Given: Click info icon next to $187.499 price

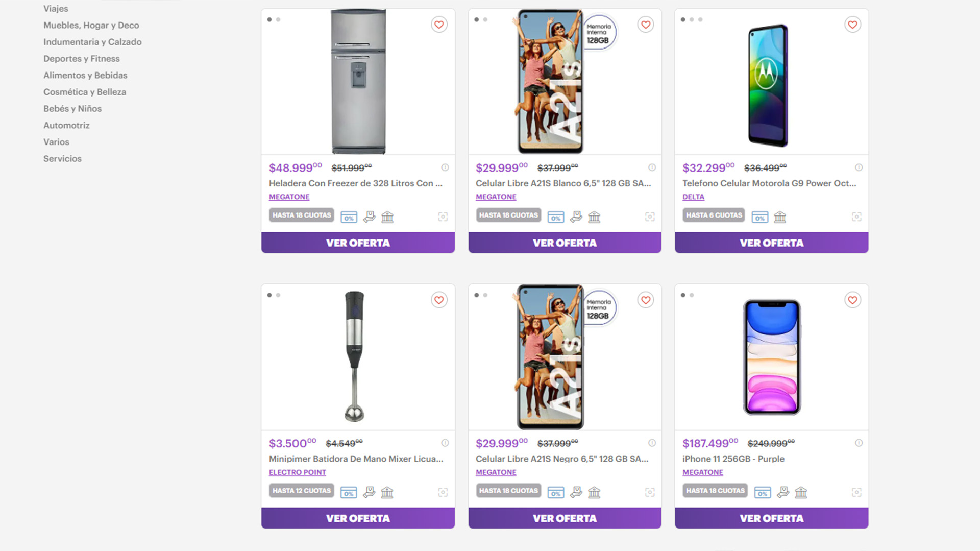Looking at the screenshot, I should [859, 443].
